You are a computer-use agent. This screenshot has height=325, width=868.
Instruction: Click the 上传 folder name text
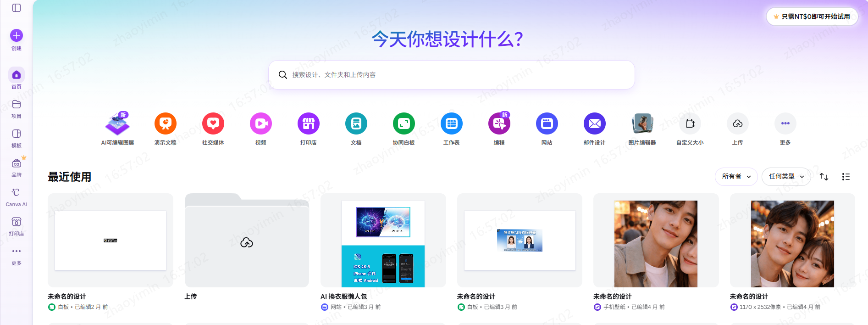pyautogui.click(x=191, y=297)
